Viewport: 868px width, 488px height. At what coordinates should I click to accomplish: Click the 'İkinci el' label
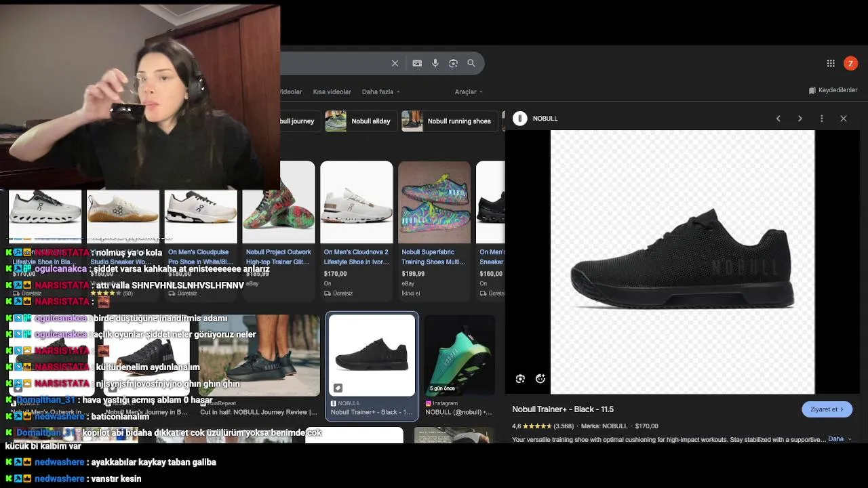[x=411, y=293]
